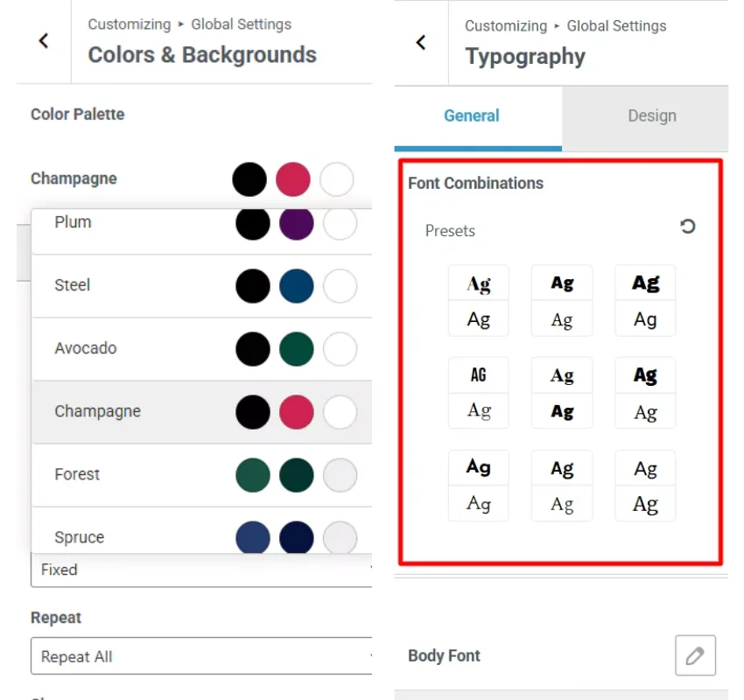
Task: Select the Spruce color palette
Action: pos(131,536)
